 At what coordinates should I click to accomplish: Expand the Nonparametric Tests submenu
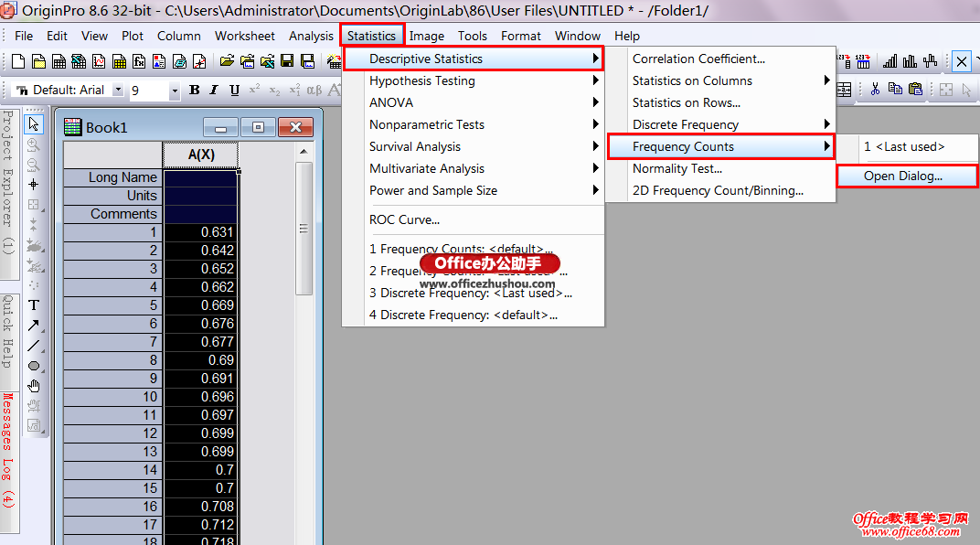click(474, 124)
